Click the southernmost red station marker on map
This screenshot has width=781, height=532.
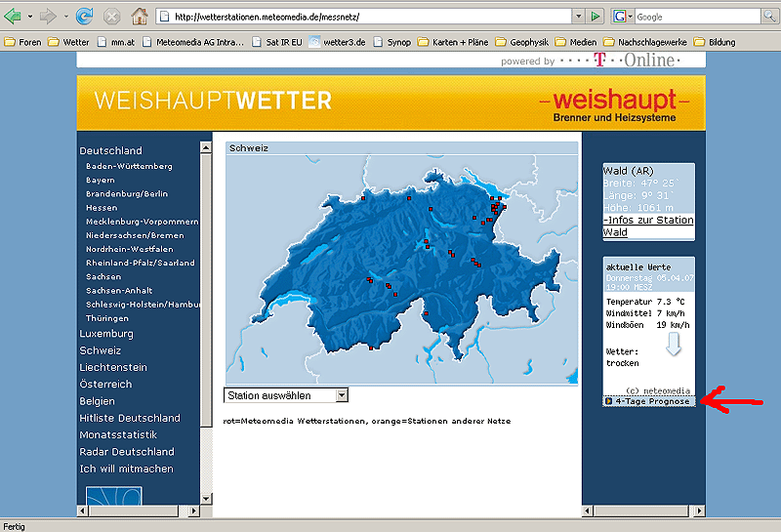[x=371, y=348]
